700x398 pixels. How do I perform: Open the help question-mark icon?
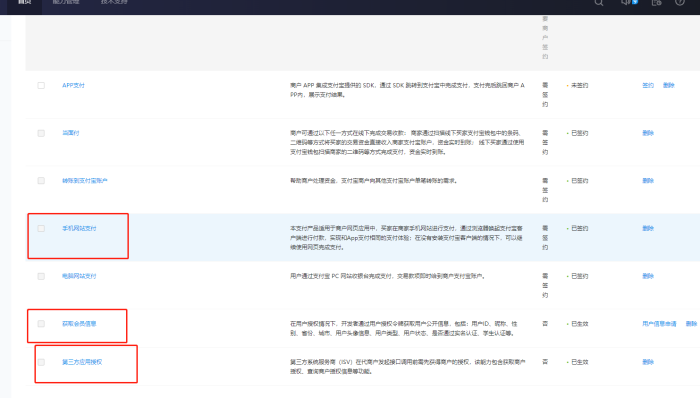coord(679,2)
